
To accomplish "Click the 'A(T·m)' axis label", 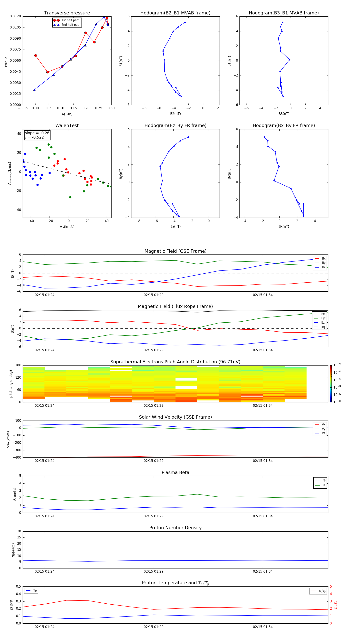I will click(x=67, y=114).
